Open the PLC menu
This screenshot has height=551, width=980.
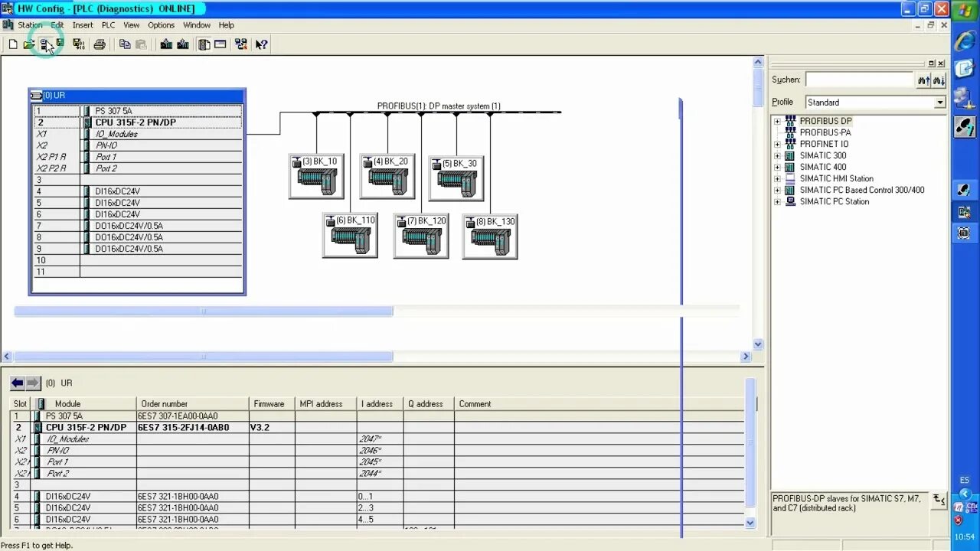108,25
